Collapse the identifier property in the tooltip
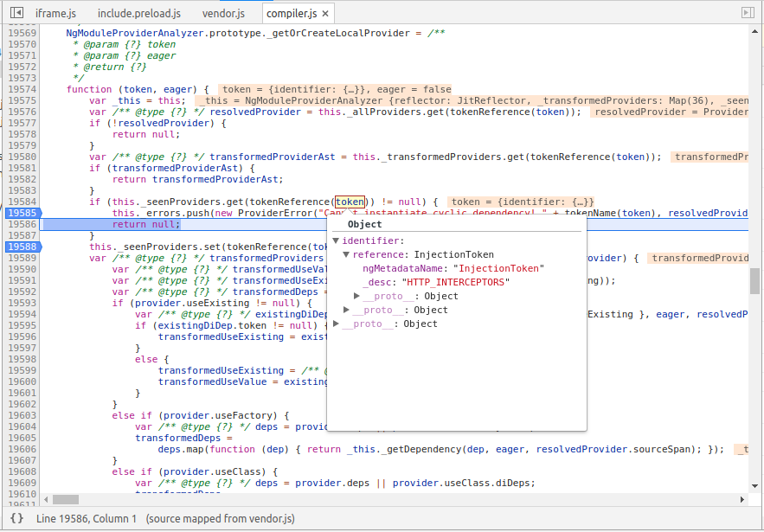 click(336, 240)
